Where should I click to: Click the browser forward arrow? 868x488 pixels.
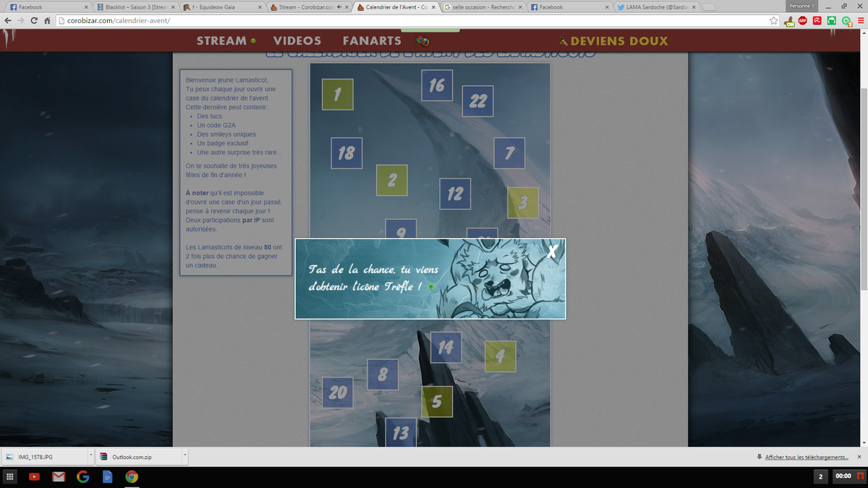tap(21, 20)
